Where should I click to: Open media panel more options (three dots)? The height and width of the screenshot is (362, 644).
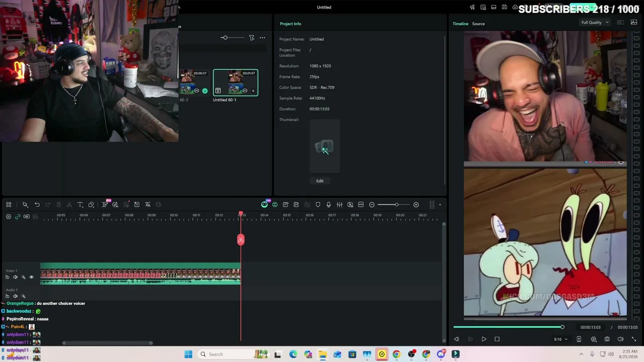262,38
